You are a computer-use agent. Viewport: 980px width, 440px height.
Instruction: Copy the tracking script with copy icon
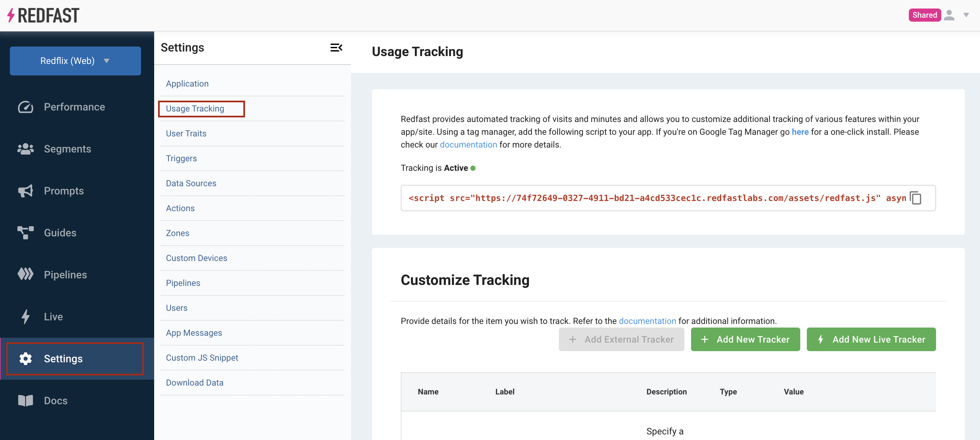(916, 198)
